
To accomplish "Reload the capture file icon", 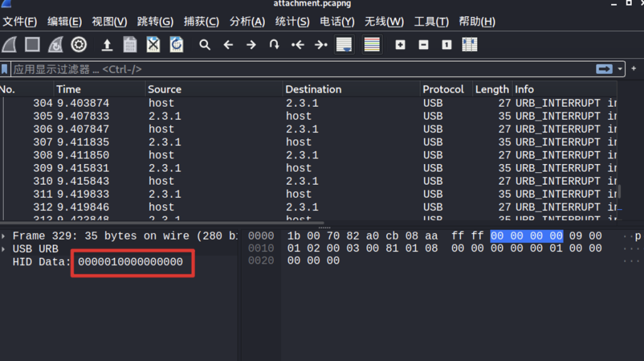I will pos(177,45).
